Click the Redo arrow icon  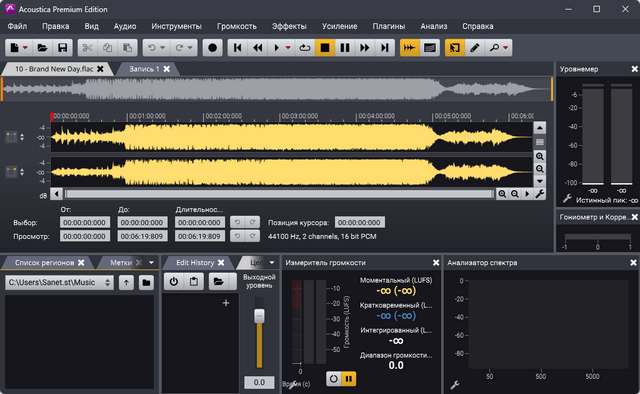(x=179, y=48)
